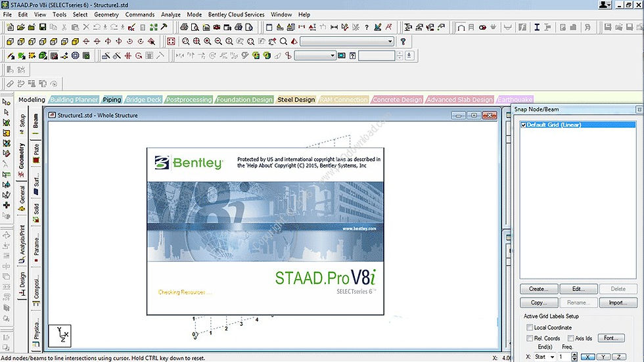
Task: Click the Delete X toolbar icon
Action: click(x=86, y=27)
